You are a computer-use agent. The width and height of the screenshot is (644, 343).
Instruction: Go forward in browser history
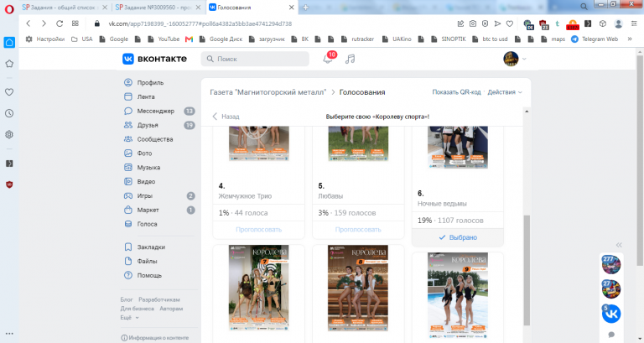click(44, 23)
